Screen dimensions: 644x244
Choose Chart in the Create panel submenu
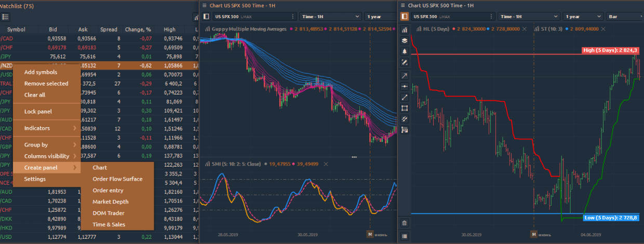pos(117,168)
